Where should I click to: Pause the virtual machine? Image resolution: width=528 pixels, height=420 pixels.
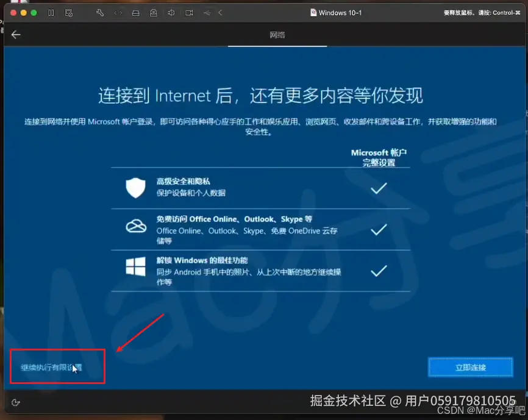point(51,12)
